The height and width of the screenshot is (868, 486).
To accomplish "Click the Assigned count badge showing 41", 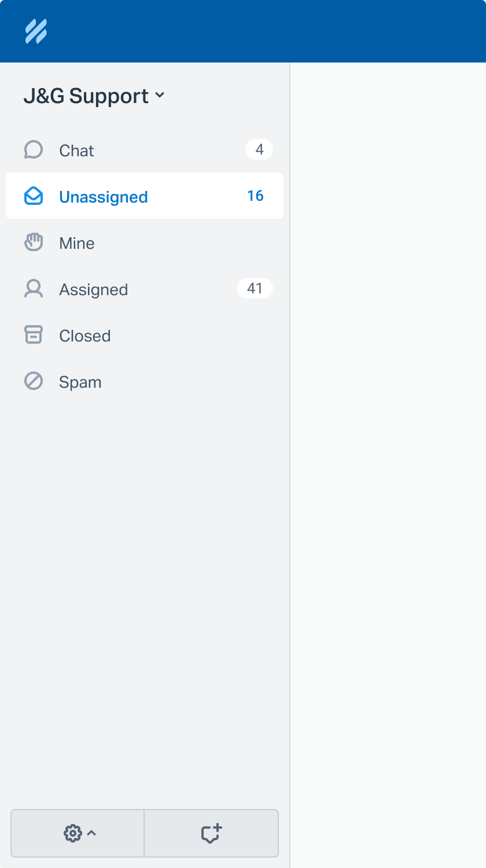I will (255, 288).
